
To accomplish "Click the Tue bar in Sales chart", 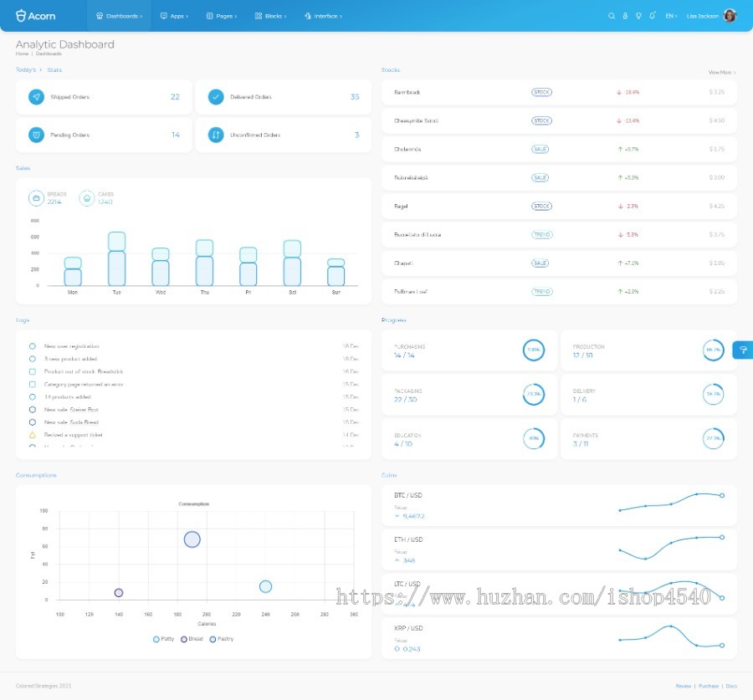I will tap(116, 258).
